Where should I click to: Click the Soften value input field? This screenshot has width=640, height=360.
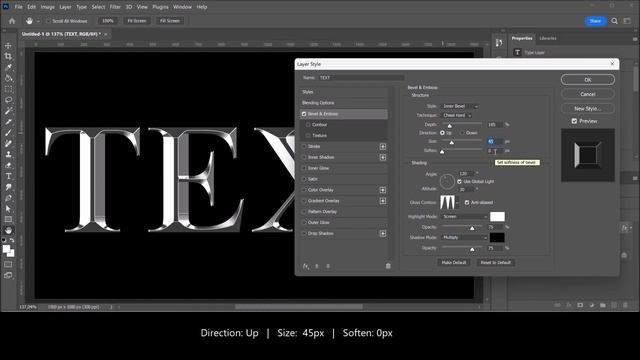point(495,151)
